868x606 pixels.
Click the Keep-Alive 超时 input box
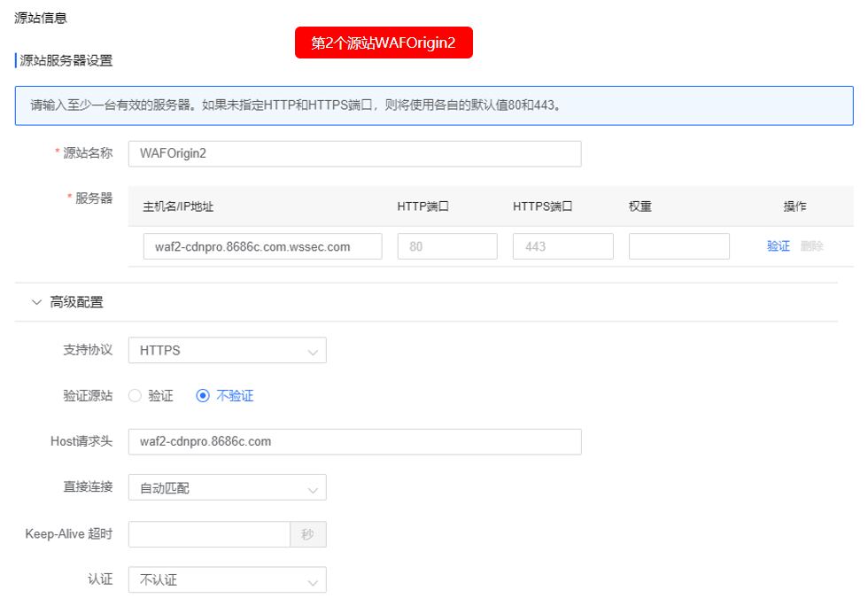click(x=209, y=534)
